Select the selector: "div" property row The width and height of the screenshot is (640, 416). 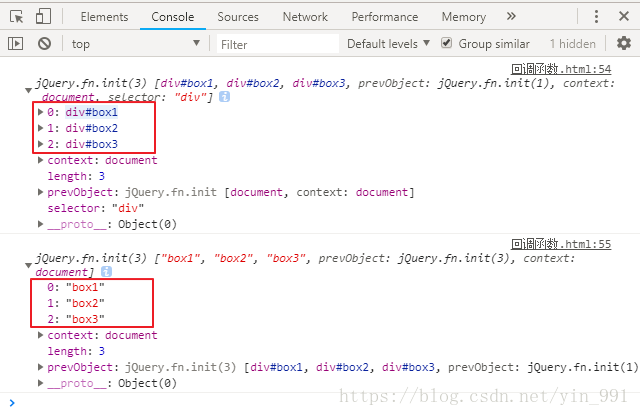[x=96, y=208]
